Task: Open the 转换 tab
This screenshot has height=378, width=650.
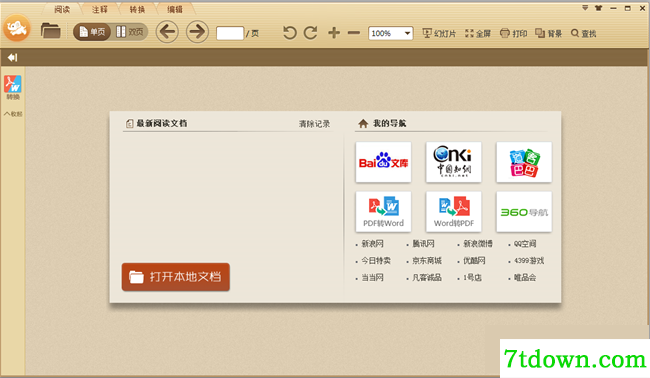Action: click(137, 9)
